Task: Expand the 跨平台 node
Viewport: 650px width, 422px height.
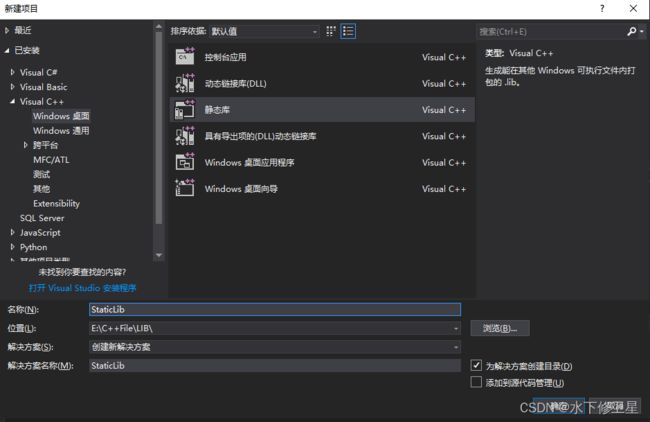Action: click(26, 145)
